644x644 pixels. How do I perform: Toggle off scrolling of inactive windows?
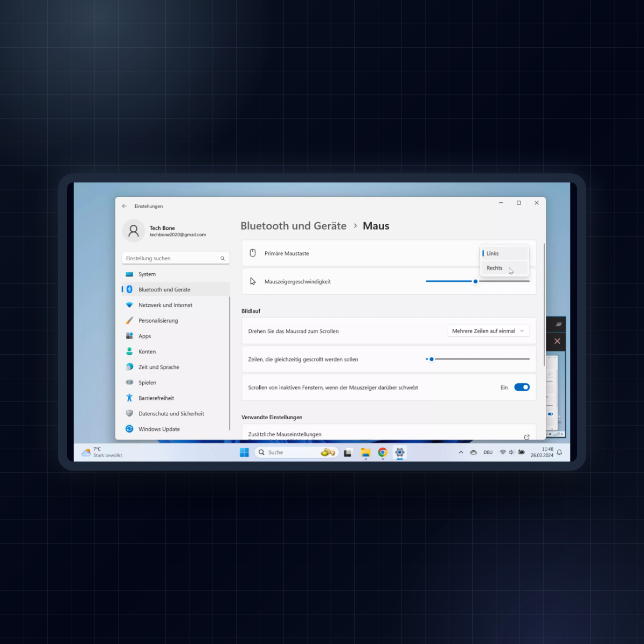point(522,387)
